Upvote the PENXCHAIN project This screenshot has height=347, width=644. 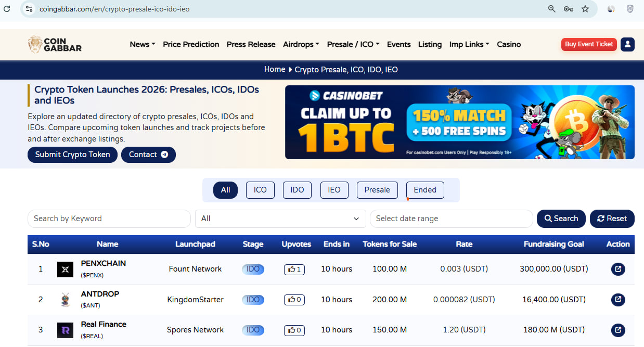point(294,269)
